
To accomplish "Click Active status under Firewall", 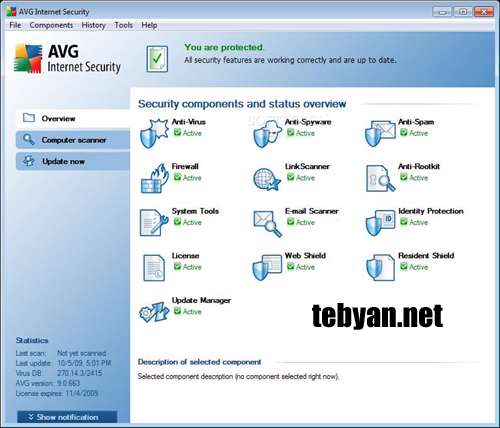I will coord(187,177).
